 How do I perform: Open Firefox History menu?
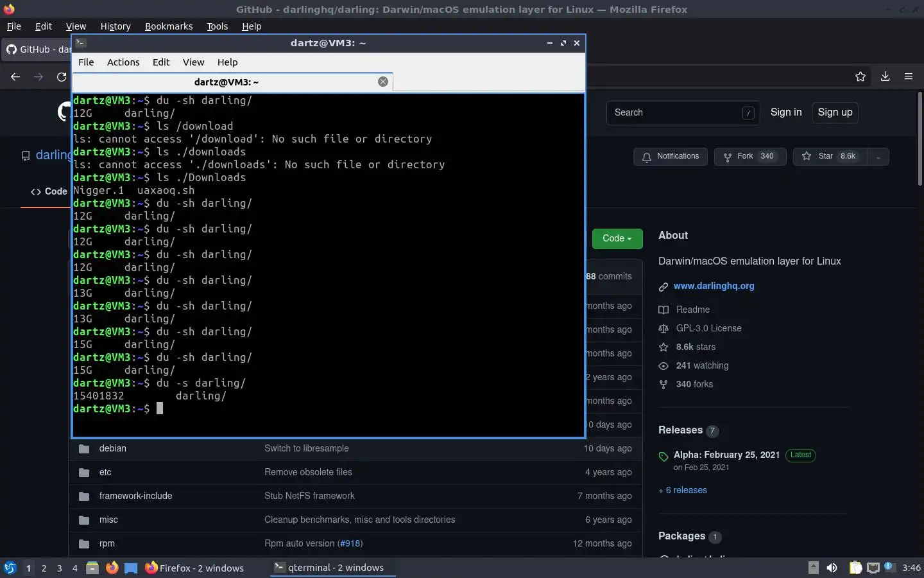[116, 26]
